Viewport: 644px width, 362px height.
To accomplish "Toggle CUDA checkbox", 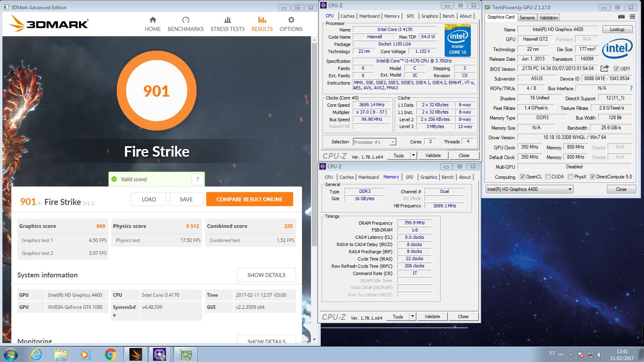I will click(548, 176).
